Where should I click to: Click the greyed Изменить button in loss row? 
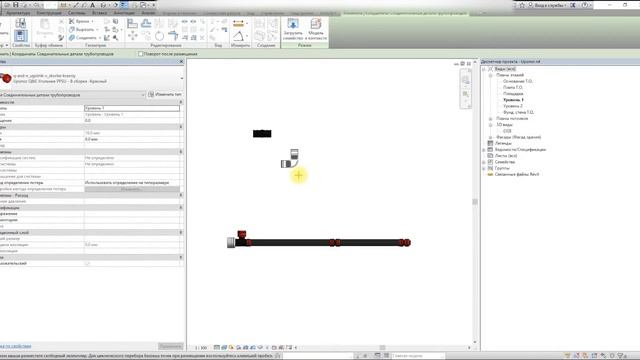pyautogui.click(x=132, y=189)
